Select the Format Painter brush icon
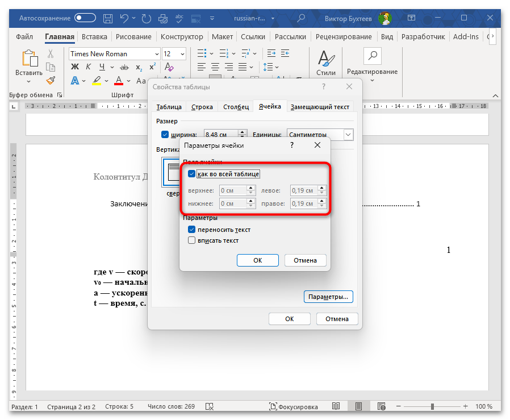Image resolution: width=510 pixels, height=420 pixels. (x=51, y=80)
